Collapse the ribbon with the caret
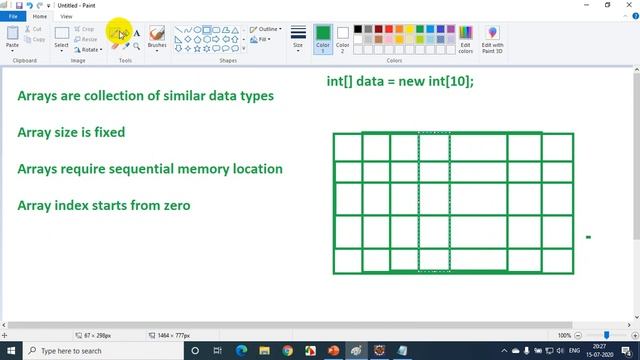Screen dimensions: 640x360 [x=625, y=16]
